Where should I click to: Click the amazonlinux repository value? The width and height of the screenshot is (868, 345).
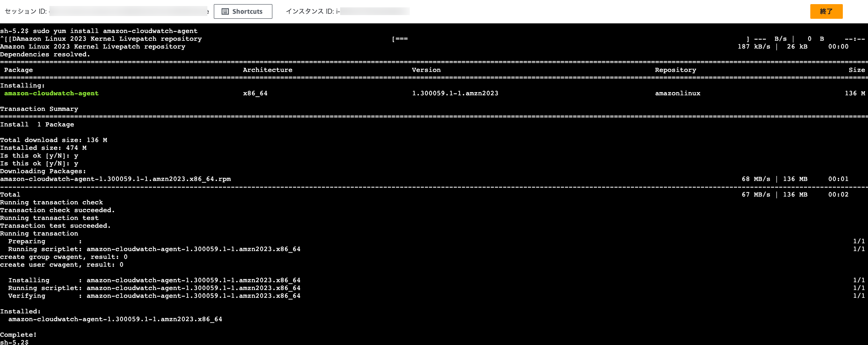[678, 93]
